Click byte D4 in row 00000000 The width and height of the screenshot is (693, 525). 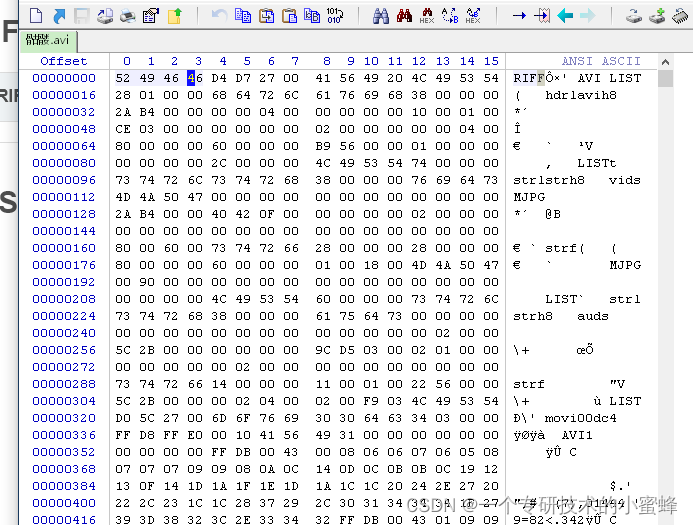point(219,78)
